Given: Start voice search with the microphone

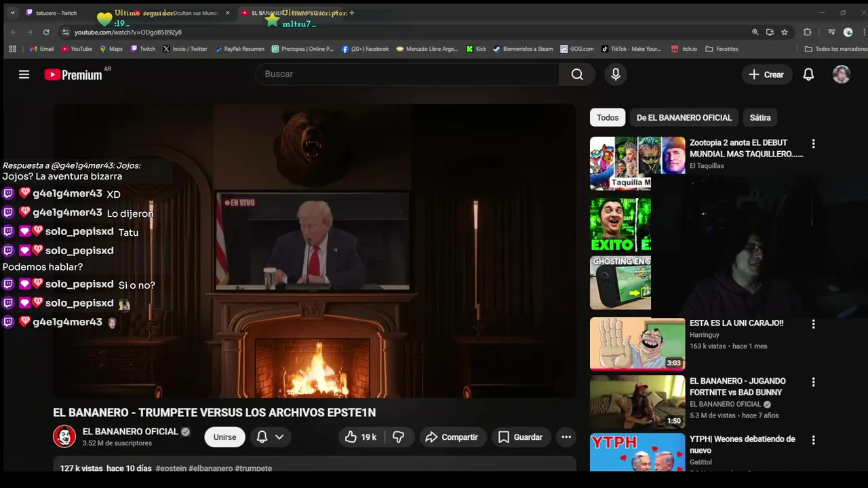Looking at the screenshot, I should click(616, 75).
